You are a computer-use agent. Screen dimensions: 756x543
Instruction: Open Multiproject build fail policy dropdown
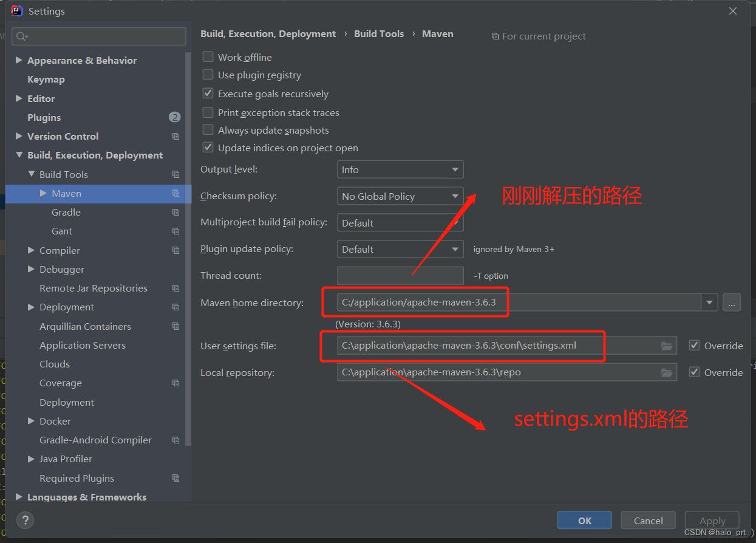click(400, 223)
